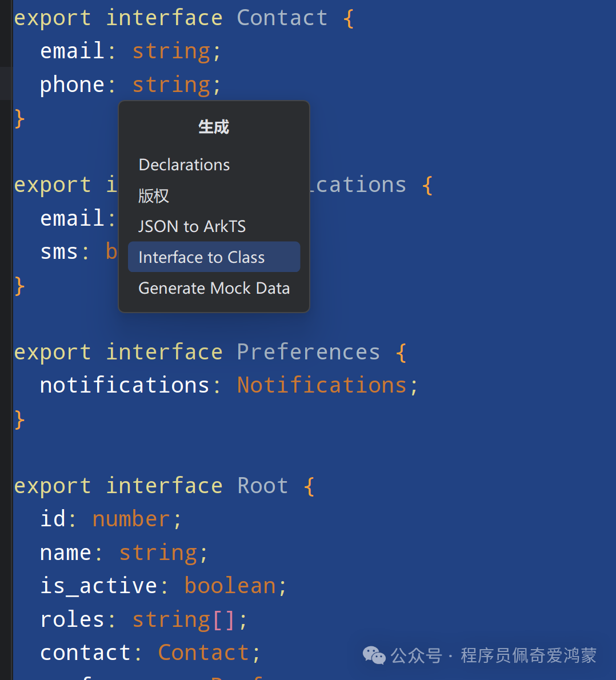The width and height of the screenshot is (616, 680).
Task: Click the string type of name property
Action: (158, 553)
